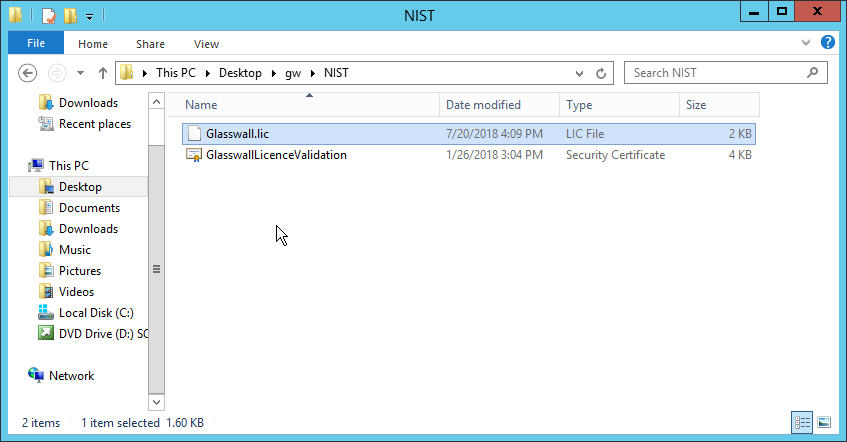The image size is (847, 442).
Task: Select the Glasswall.lic file
Action: point(237,133)
